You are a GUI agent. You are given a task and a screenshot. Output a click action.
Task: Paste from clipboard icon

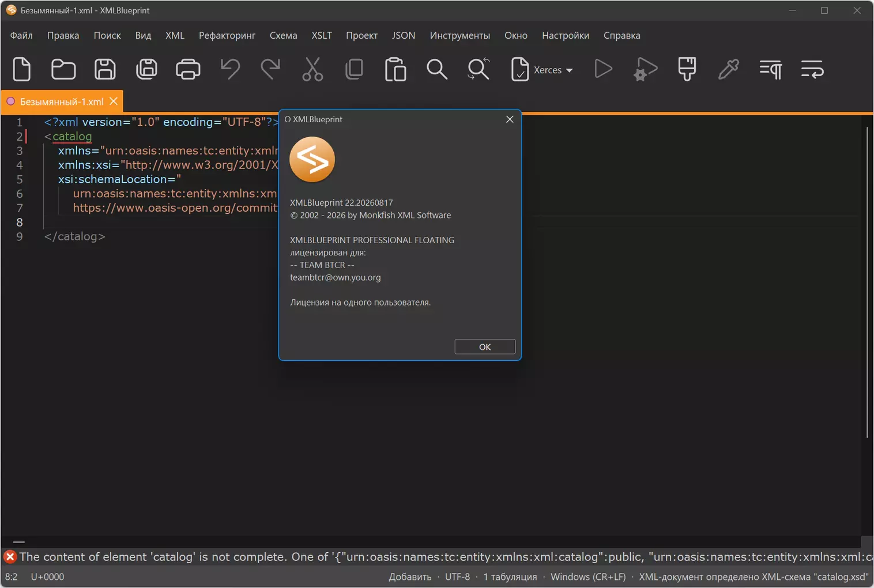(395, 69)
